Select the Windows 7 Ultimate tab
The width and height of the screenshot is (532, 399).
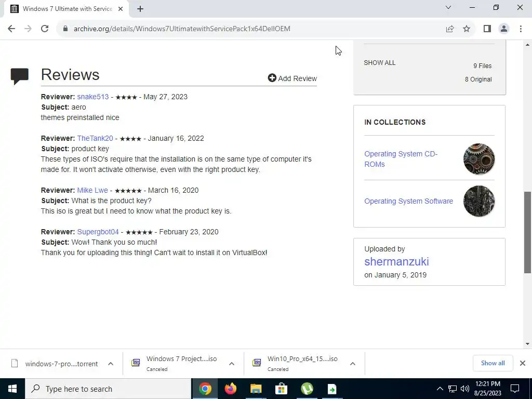[x=66, y=9]
